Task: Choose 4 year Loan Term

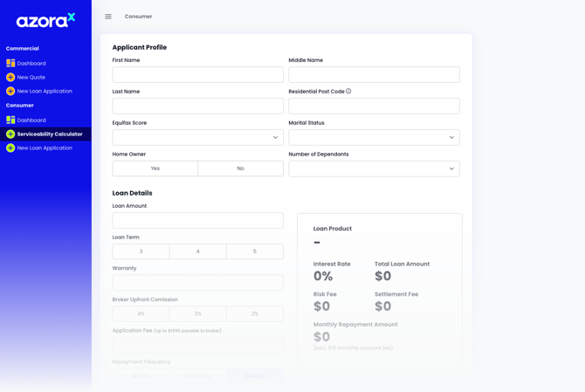Action: [198, 251]
